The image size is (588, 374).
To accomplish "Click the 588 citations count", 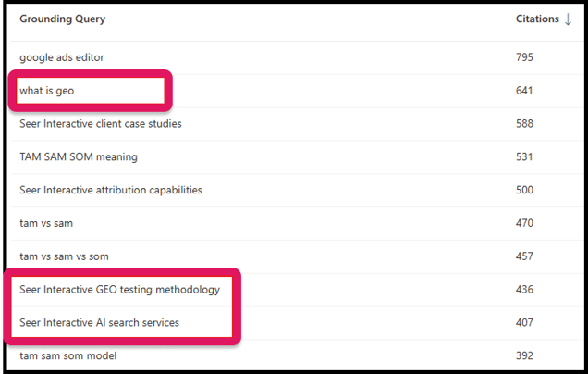I will [524, 124].
